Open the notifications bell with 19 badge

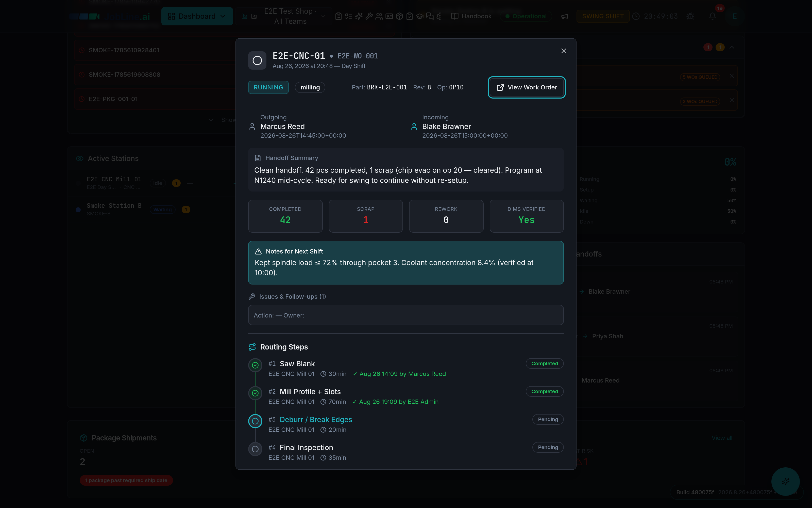point(712,16)
